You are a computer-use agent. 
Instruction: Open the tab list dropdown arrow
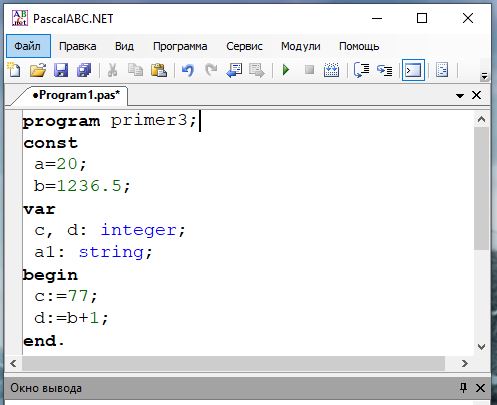pos(460,96)
